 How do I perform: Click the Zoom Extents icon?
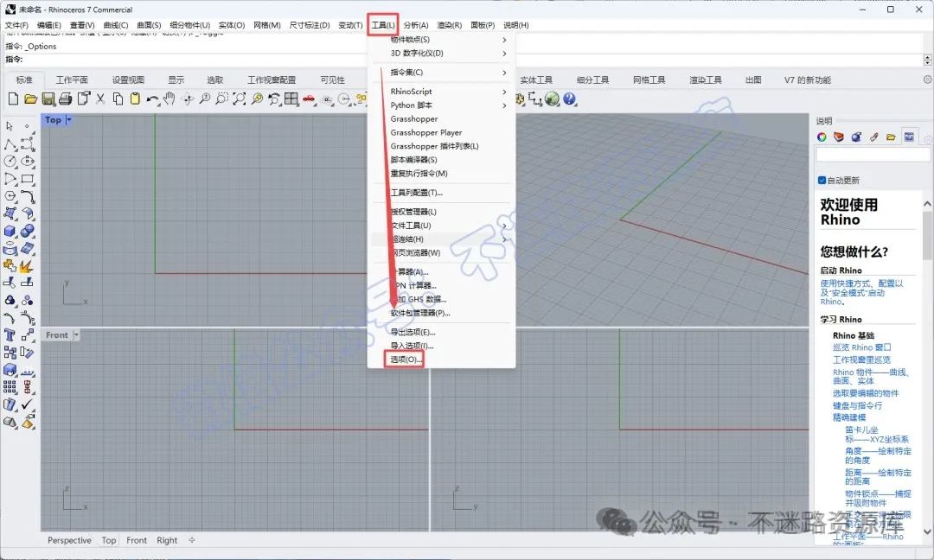(239, 99)
